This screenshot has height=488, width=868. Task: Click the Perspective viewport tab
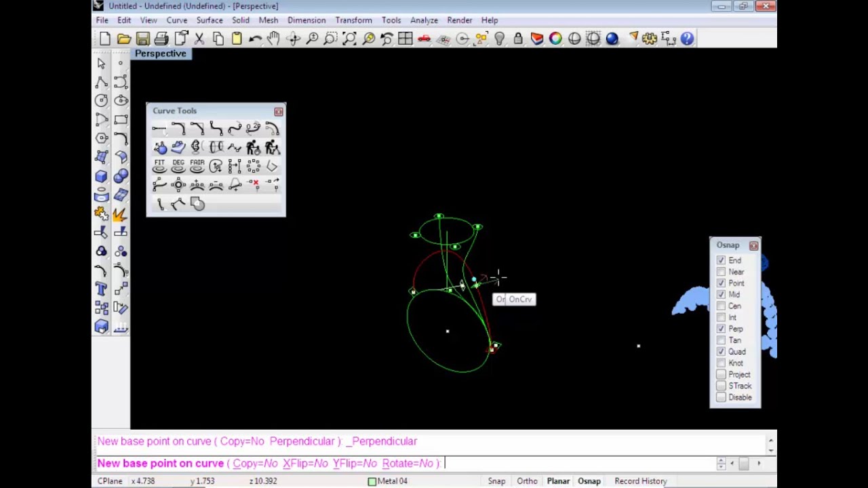coord(160,54)
